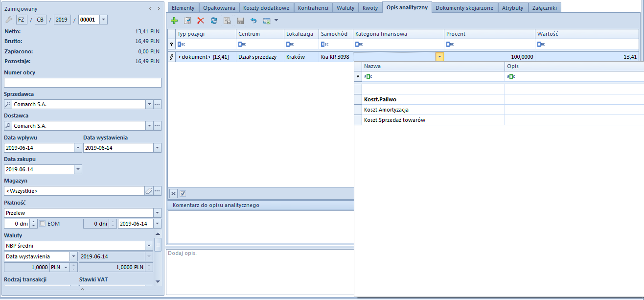Switch to the Kwoty tab
644x300 pixels.
coord(370,8)
